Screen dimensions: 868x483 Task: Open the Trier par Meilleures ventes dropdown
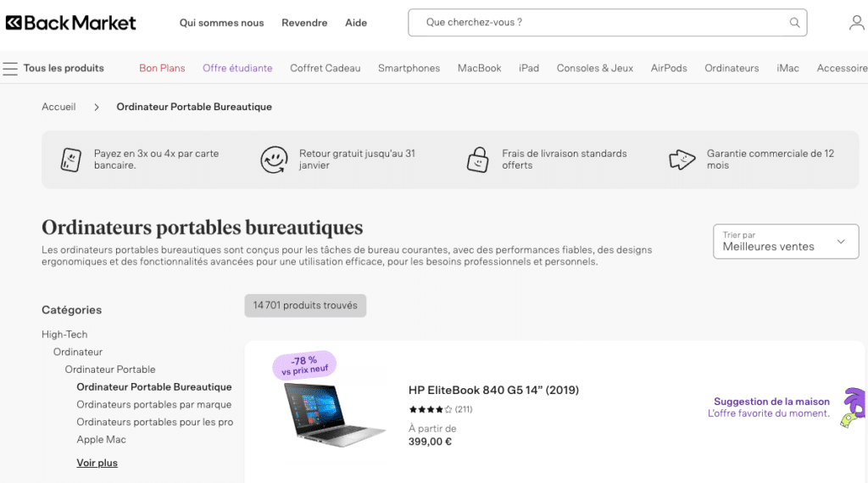point(786,241)
